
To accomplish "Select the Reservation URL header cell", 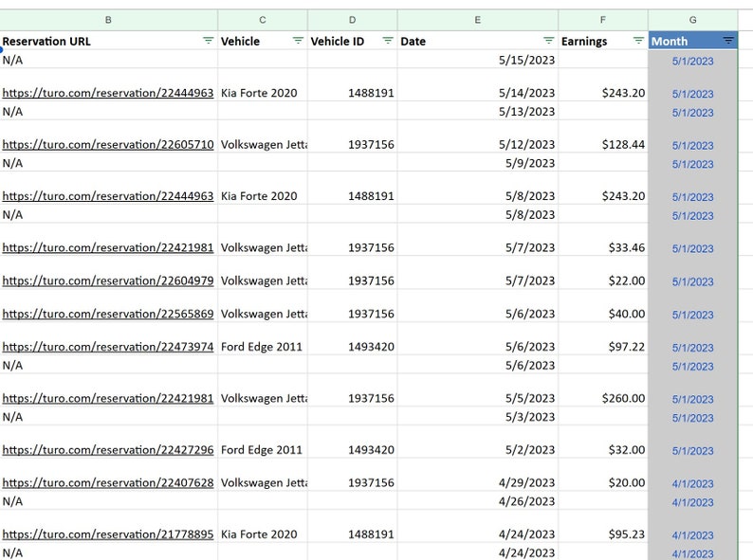I will [x=108, y=41].
